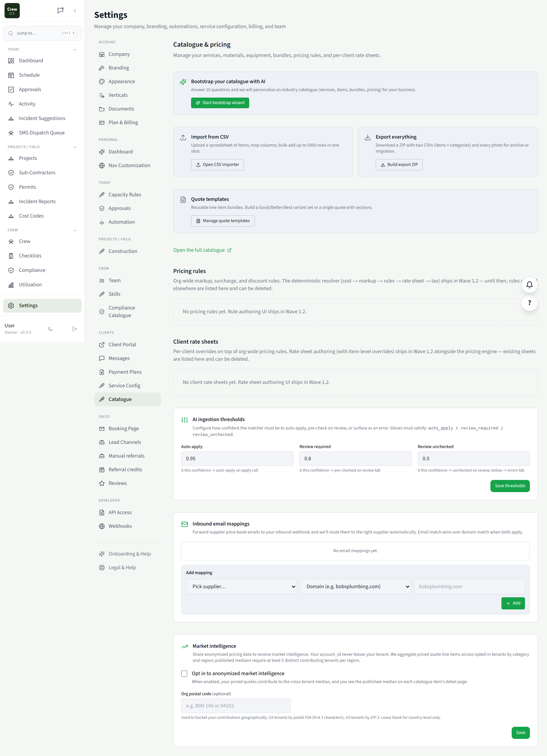Edit the Auto-apply threshold field
Viewport: 547px width, 756px height.
(x=237, y=459)
